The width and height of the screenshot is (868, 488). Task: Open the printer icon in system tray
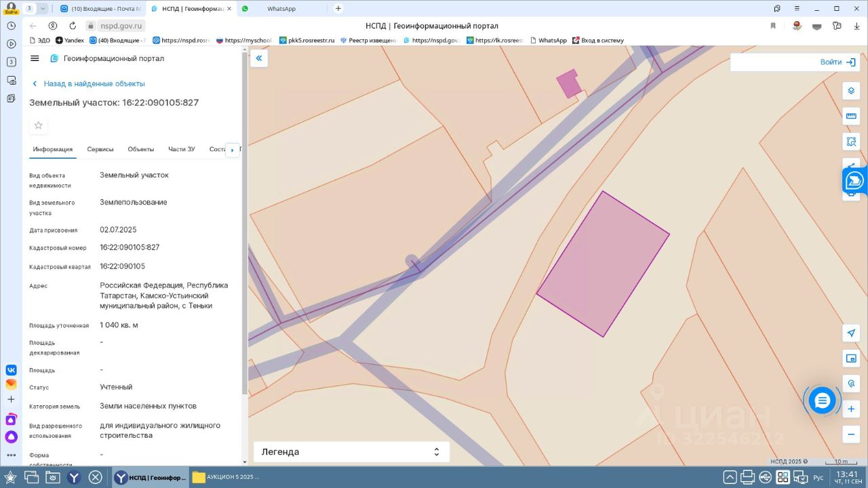pos(747,477)
